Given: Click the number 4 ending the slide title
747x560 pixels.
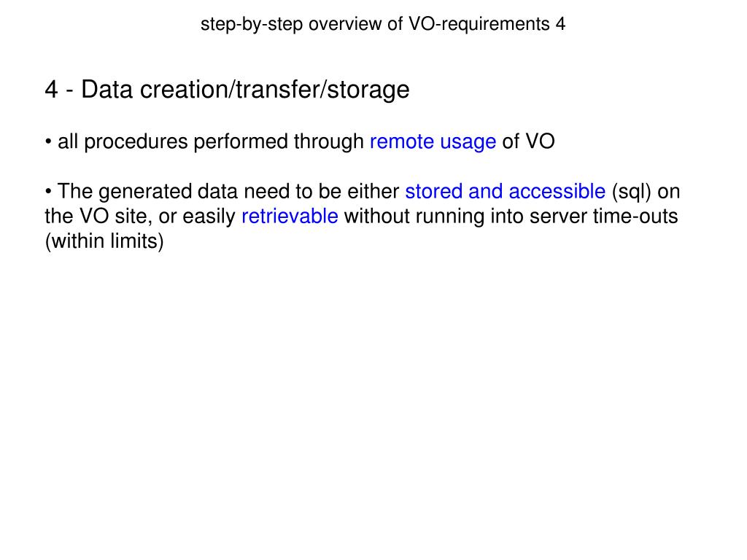Looking at the screenshot, I should (x=560, y=24).
